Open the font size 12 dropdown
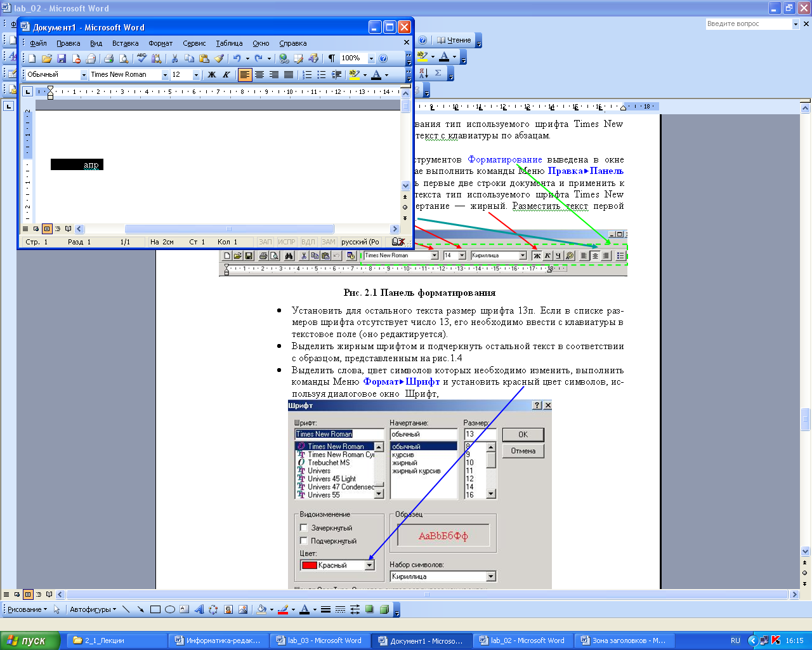 (x=196, y=75)
